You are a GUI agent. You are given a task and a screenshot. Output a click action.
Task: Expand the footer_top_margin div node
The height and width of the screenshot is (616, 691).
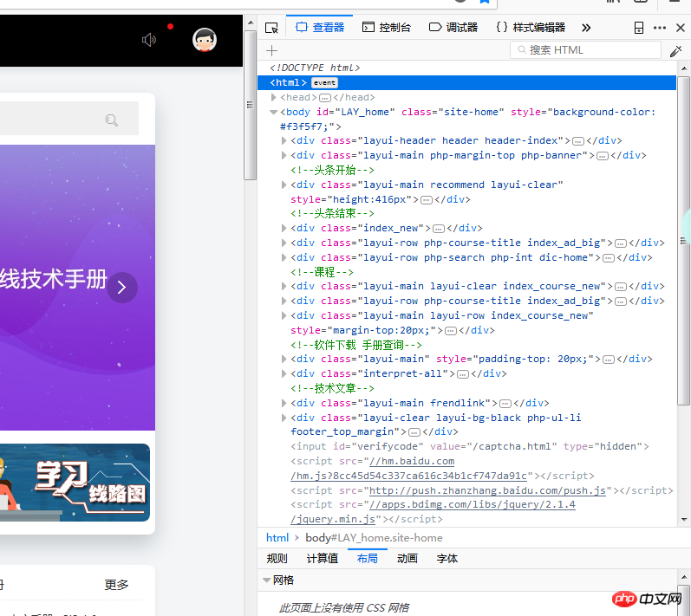pyautogui.click(x=284, y=418)
